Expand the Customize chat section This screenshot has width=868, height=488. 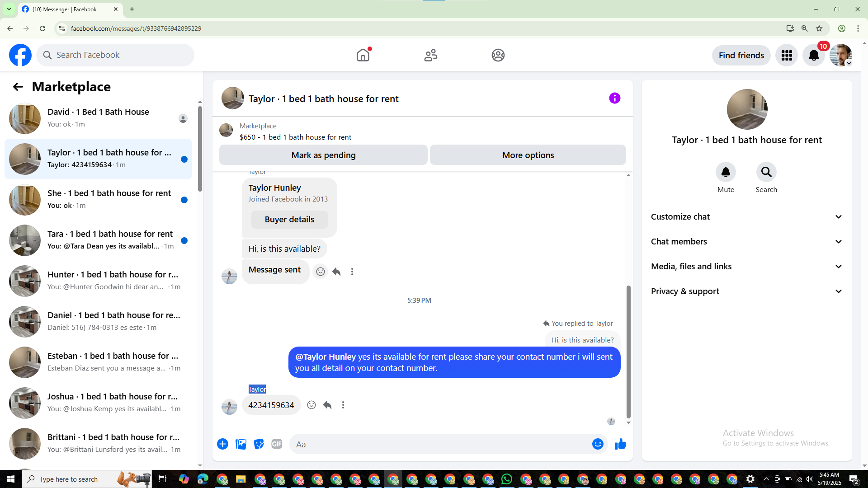[x=747, y=217]
